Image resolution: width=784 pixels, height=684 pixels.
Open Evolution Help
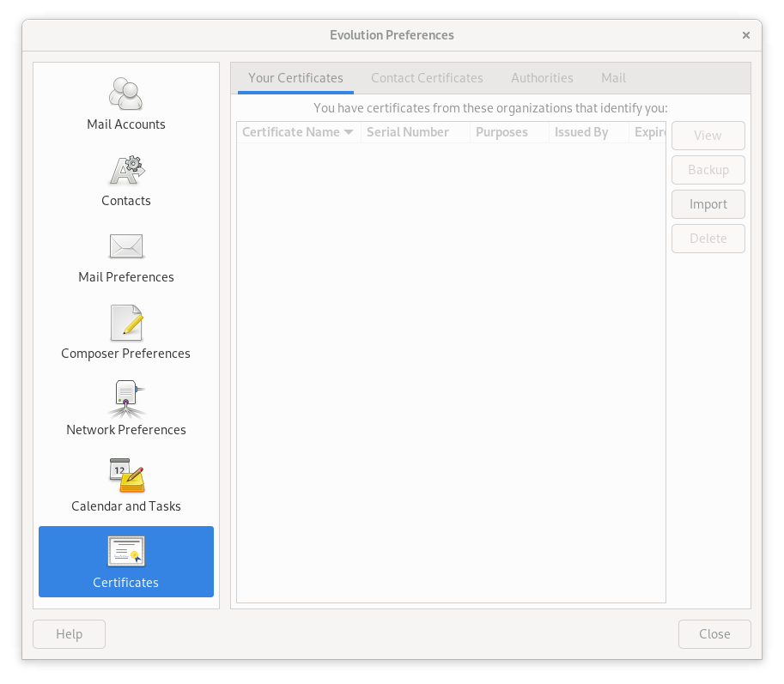(69, 633)
